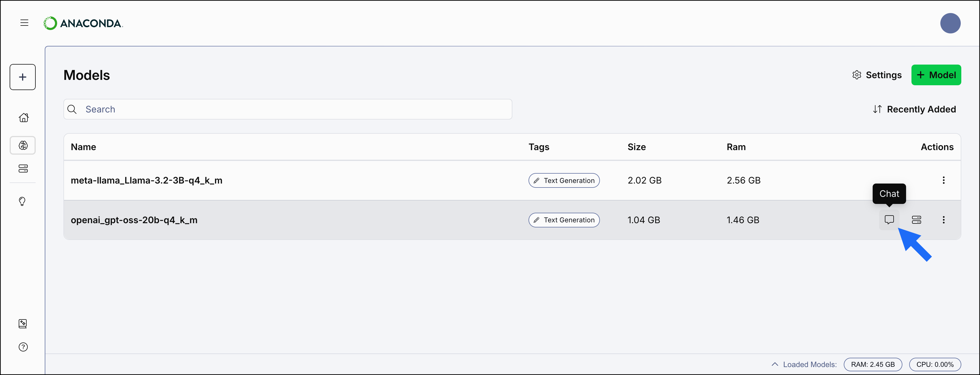The image size is (980, 375).
Task: Toggle the sidebar with the hamburger menu
Action: click(x=24, y=23)
